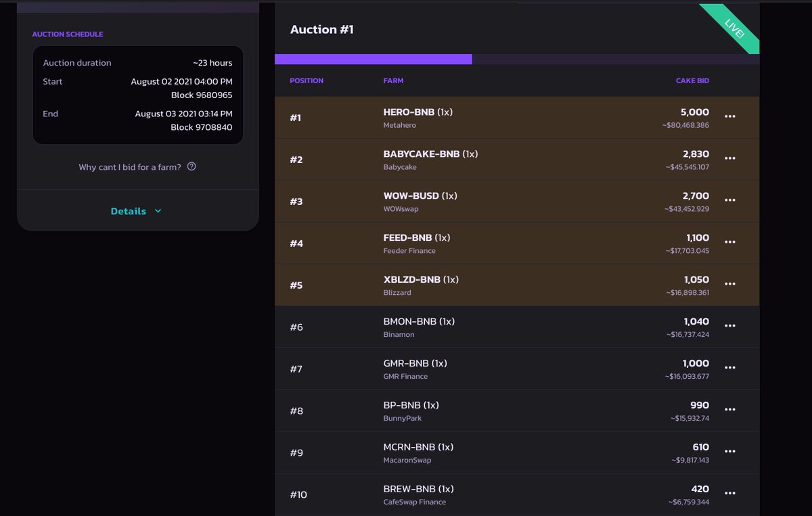812x516 pixels.
Task: Open options menu for BP-BNB row
Action: (x=729, y=410)
